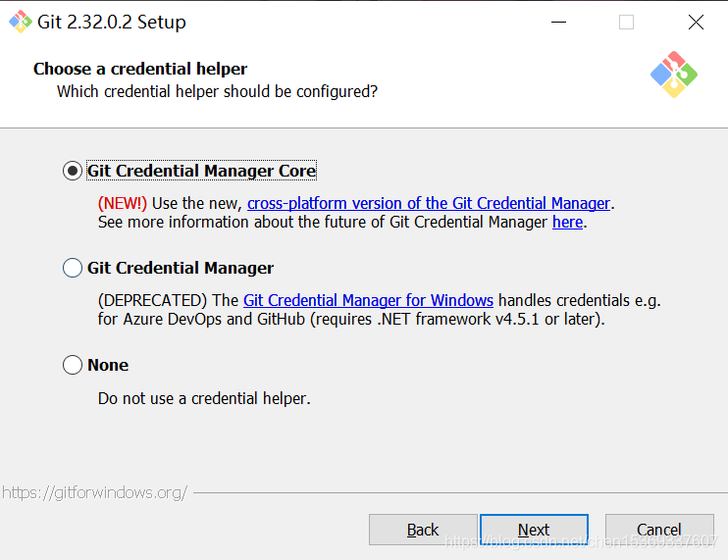
Task: Click the red '(NEW!)' text
Action: (x=123, y=203)
